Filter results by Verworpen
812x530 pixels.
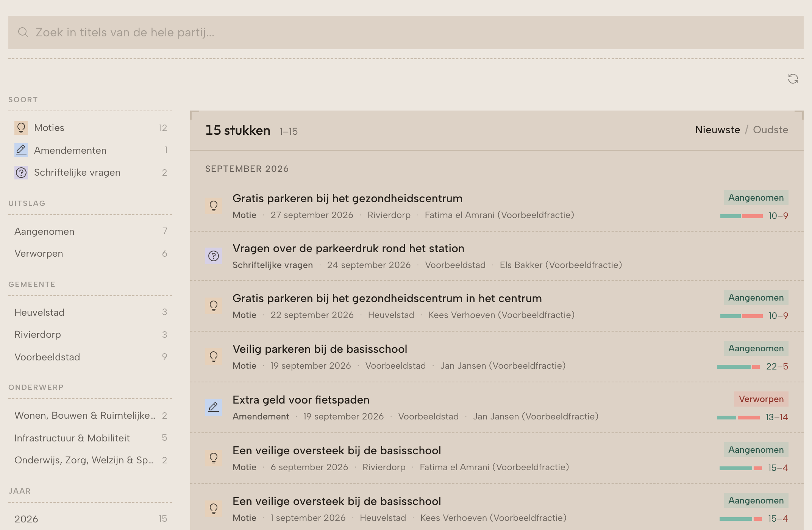90,254
